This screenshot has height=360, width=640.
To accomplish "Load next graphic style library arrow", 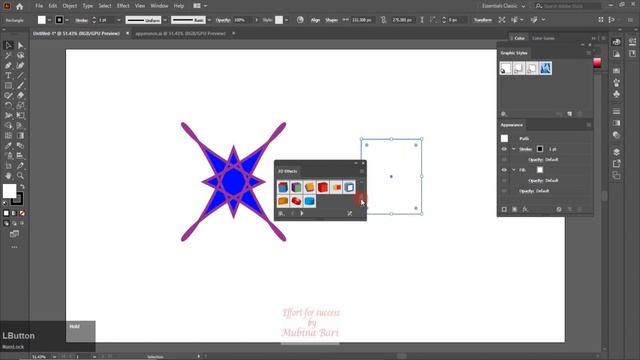I will point(302,213).
